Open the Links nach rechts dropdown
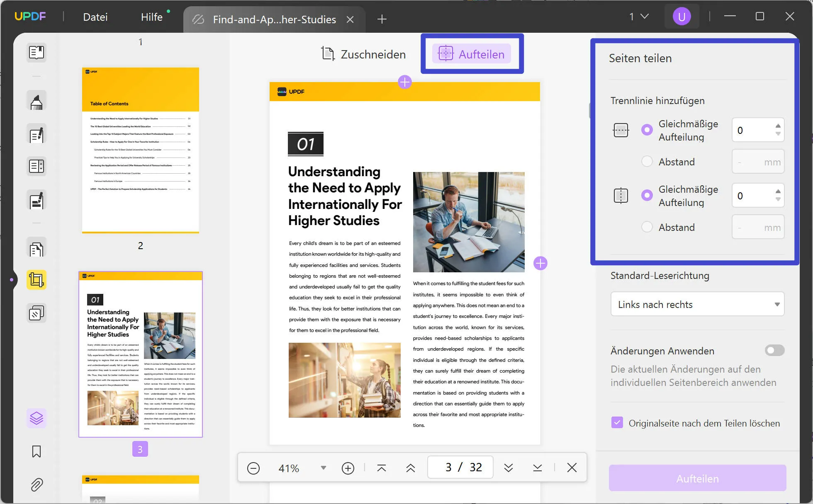Screen dimensions: 813x504 click(x=697, y=304)
